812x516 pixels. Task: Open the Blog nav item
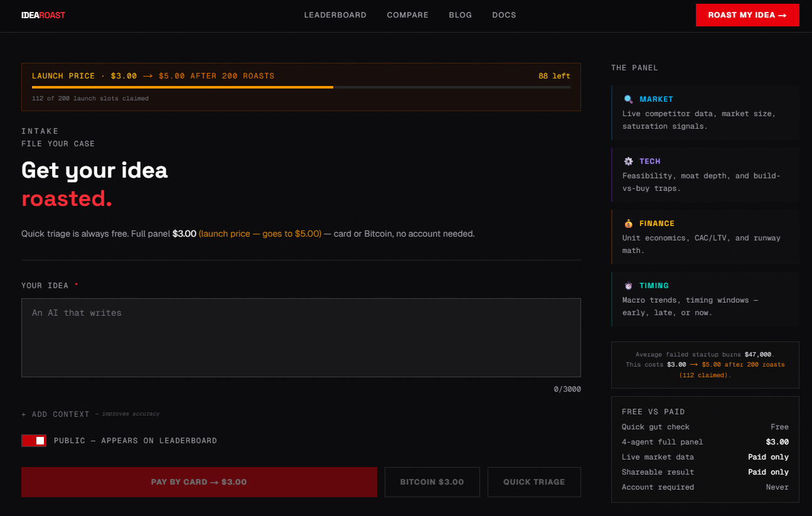pos(461,15)
